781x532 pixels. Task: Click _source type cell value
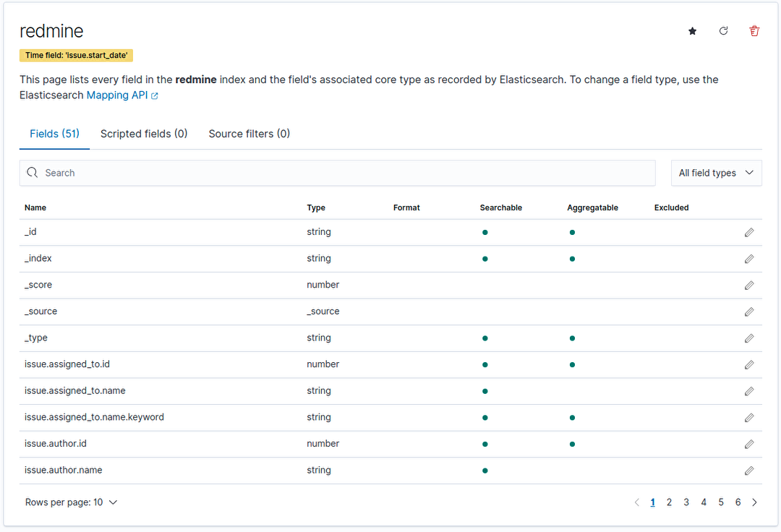click(323, 311)
